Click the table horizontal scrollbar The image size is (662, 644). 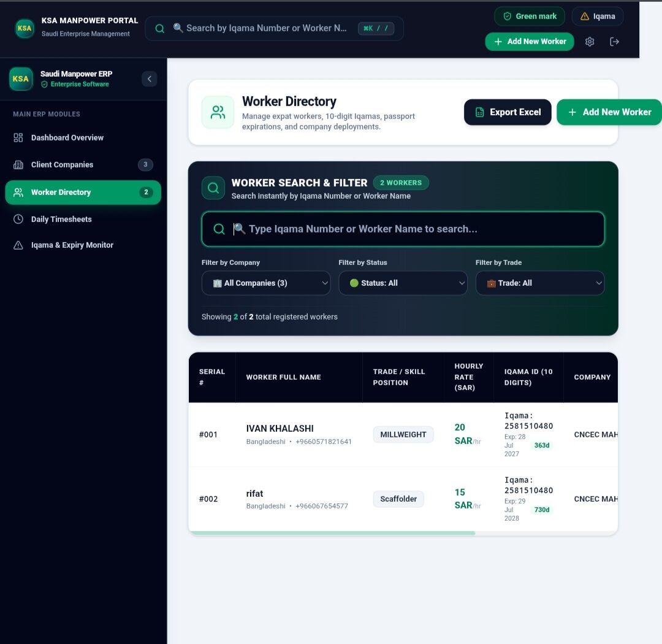[332, 533]
